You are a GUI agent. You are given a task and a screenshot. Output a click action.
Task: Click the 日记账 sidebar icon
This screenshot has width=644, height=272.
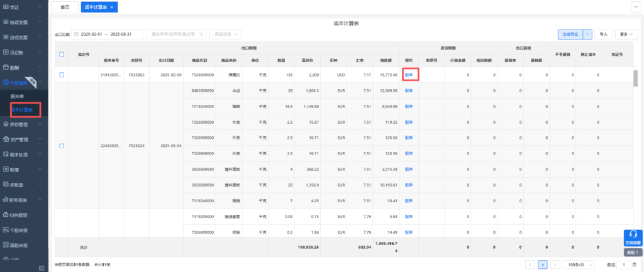pyautogui.click(x=5, y=52)
